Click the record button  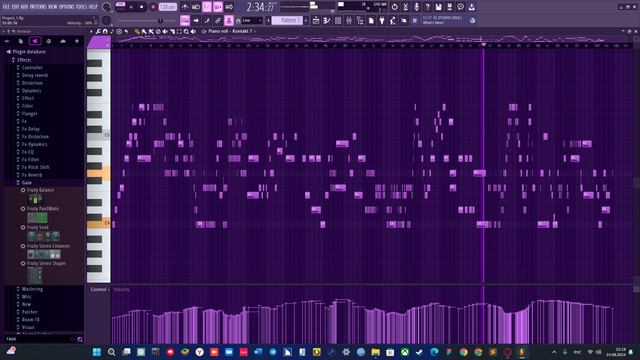(x=153, y=7)
